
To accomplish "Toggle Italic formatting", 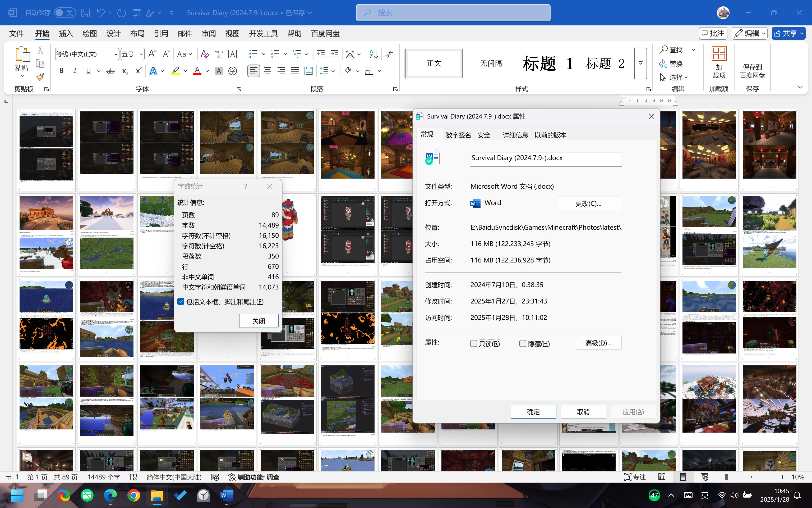I will pos(75,71).
